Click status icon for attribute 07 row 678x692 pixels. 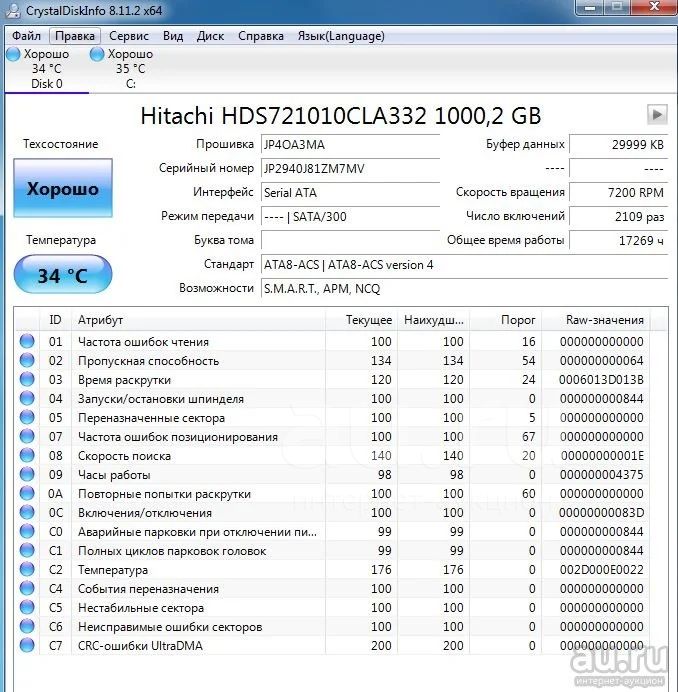point(27,436)
